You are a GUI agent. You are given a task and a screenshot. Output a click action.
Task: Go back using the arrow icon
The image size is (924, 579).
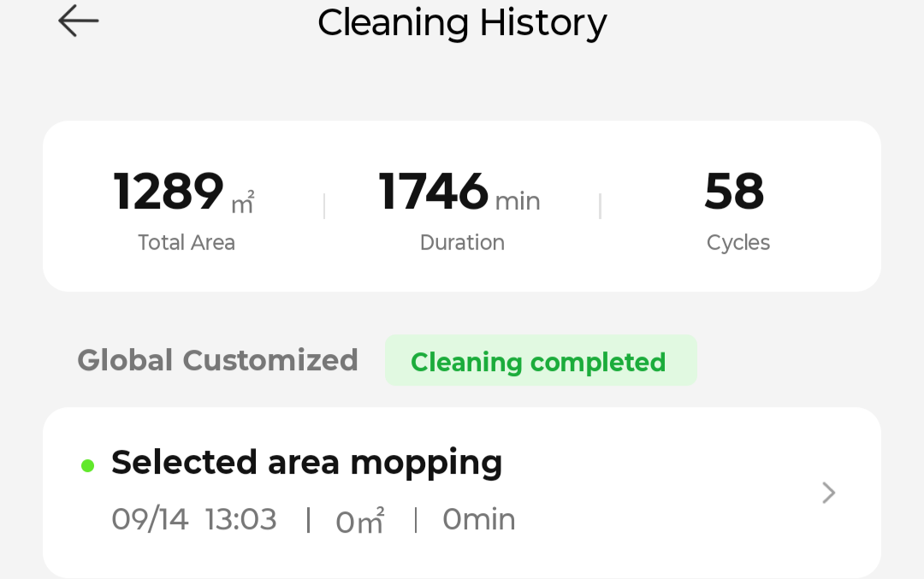click(x=79, y=21)
